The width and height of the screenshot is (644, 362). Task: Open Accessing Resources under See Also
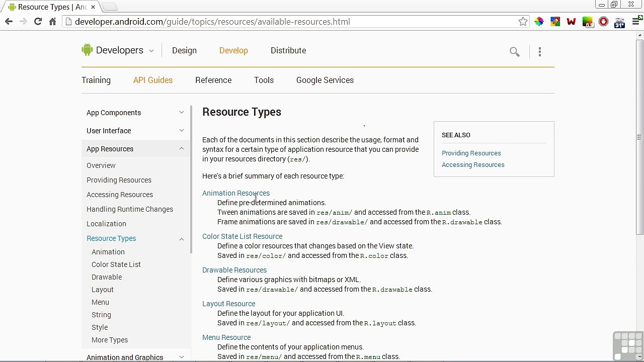click(473, 164)
